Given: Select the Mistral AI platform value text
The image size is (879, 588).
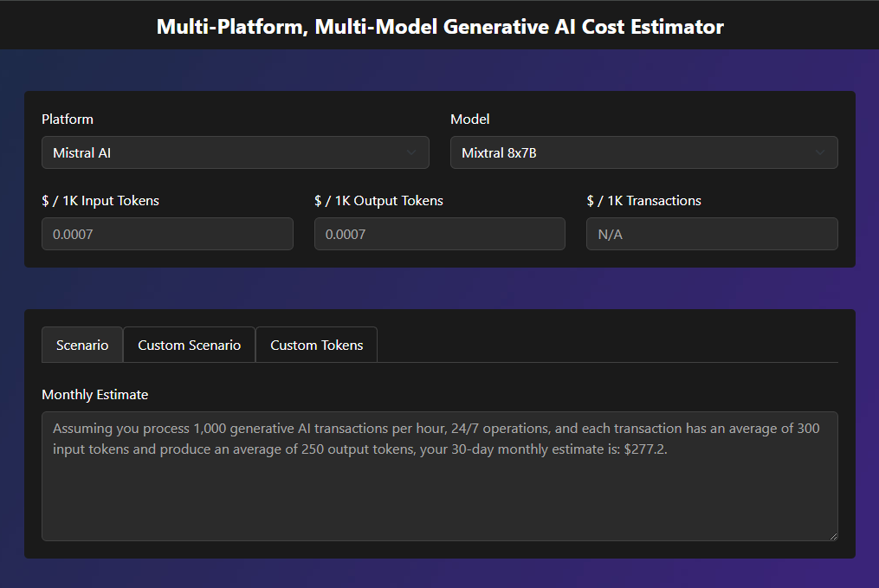Looking at the screenshot, I should pos(82,152).
